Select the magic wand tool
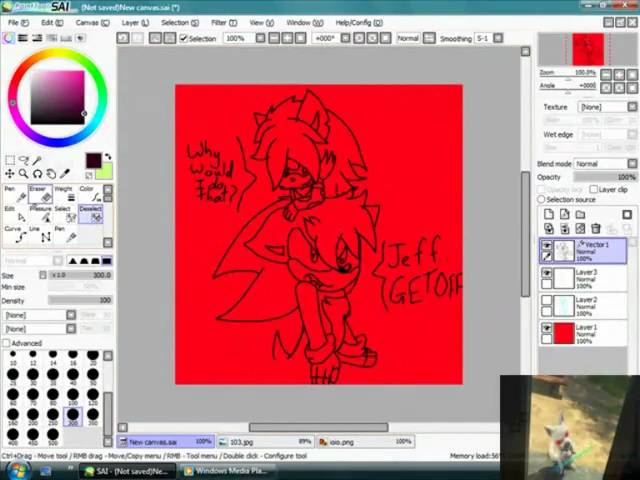Image resolution: width=640 pixels, height=480 pixels. [x=37, y=160]
